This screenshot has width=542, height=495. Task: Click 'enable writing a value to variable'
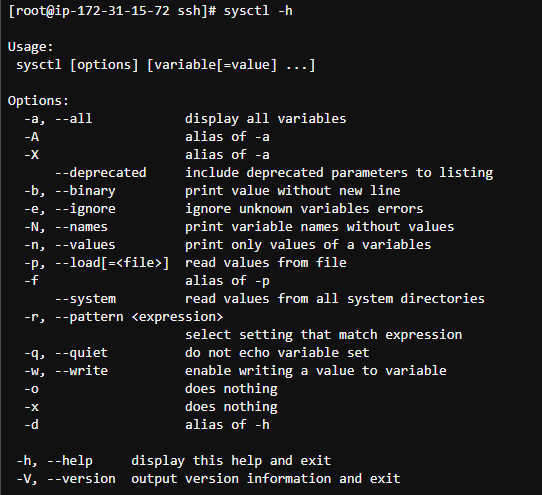pyautogui.click(x=316, y=371)
